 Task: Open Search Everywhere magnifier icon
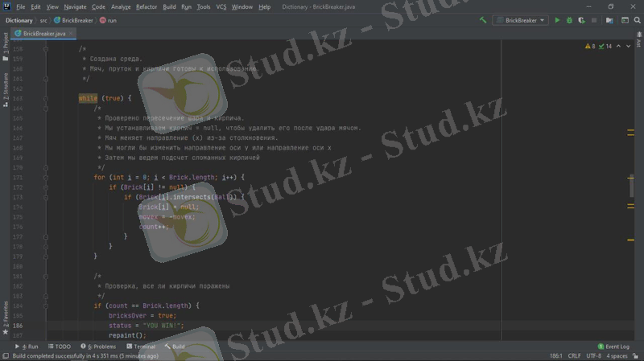tap(637, 20)
